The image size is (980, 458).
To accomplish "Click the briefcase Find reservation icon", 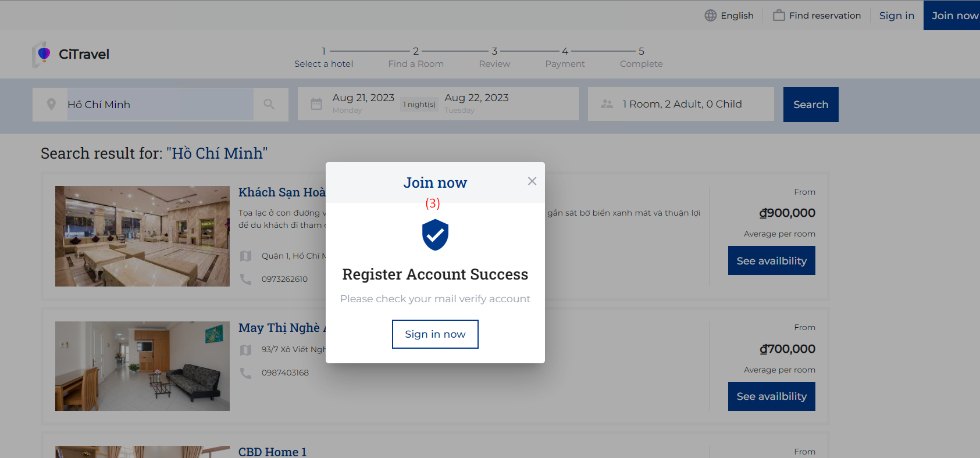I will [x=779, y=16].
